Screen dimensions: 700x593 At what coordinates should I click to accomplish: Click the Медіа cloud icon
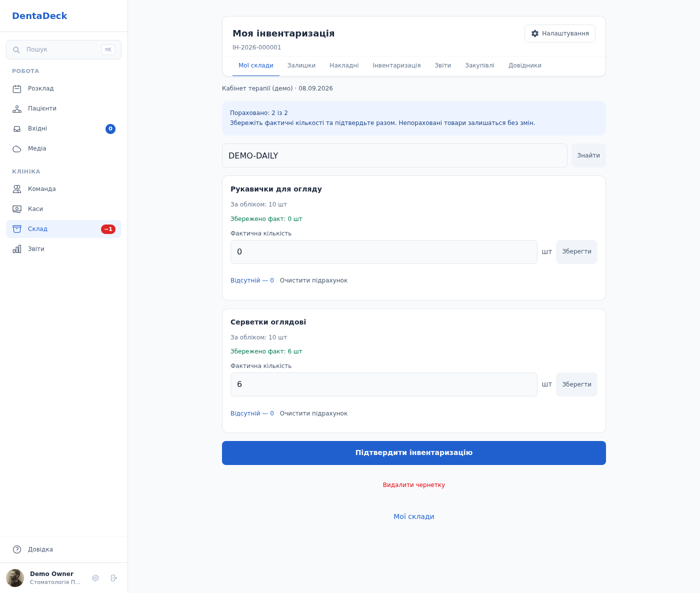point(17,149)
